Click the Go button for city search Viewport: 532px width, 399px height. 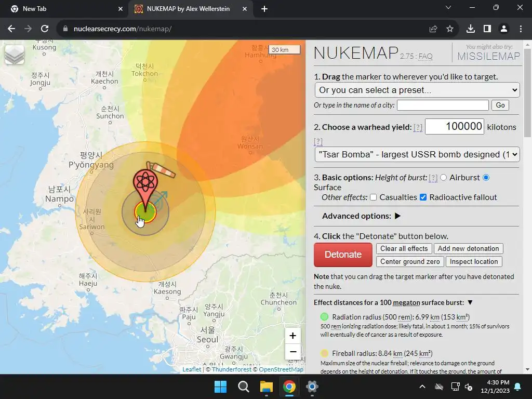(x=500, y=105)
